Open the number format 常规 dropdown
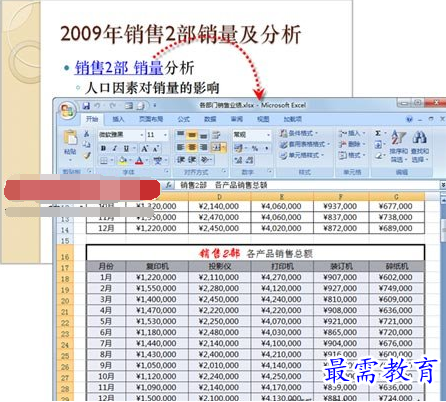 [x=252, y=135]
